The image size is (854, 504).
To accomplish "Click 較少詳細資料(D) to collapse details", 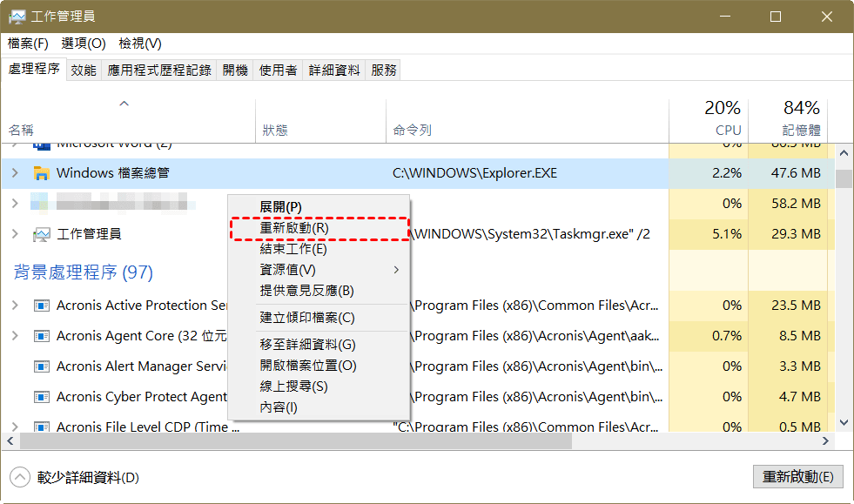I will [88, 478].
